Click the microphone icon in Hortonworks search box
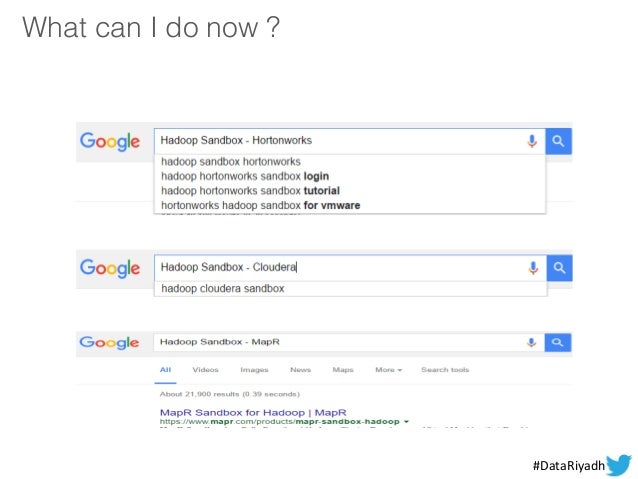Screen dimensions: 638x479 (531, 141)
